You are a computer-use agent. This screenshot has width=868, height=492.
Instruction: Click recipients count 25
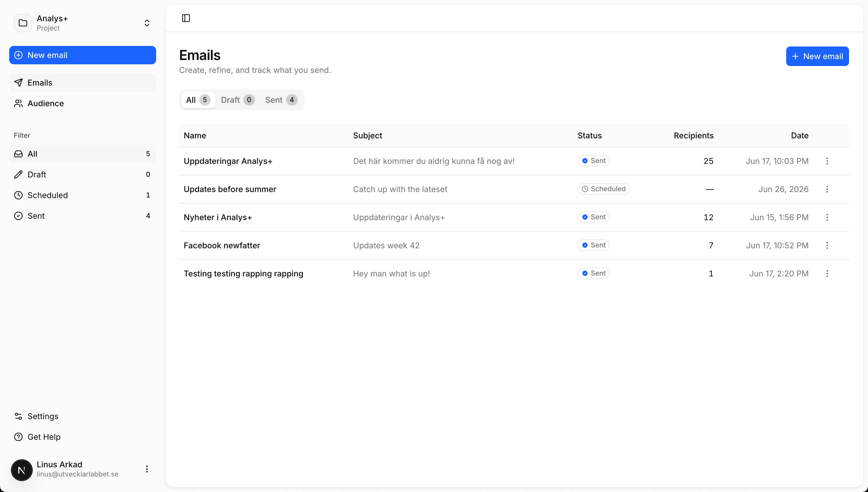(x=708, y=161)
